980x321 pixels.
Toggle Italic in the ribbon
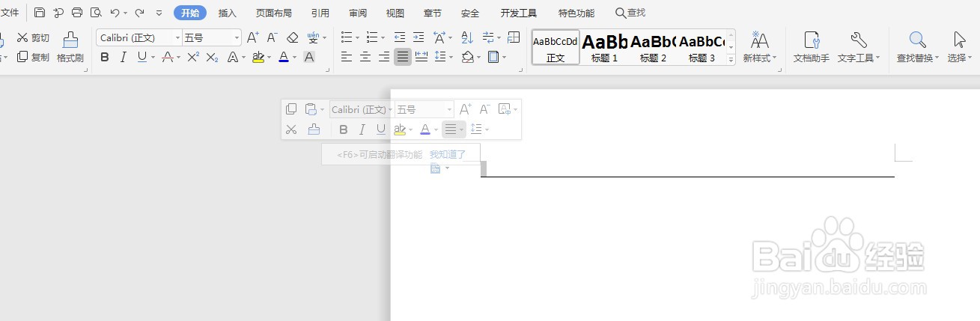(x=124, y=57)
